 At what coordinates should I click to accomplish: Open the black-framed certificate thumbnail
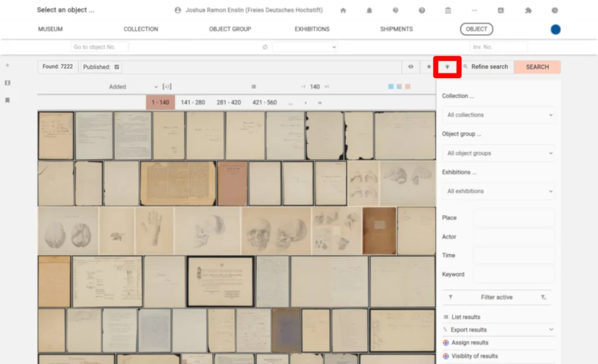(x=220, y=281)
